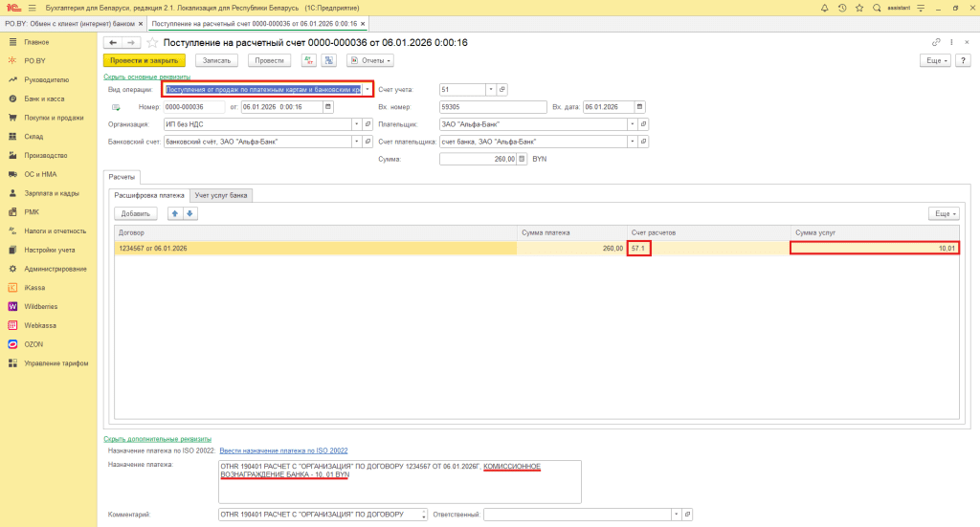This screenshot has height=527, width=980.
Task: Expand the Счет учета dropdown arrow
Action: 491,89
